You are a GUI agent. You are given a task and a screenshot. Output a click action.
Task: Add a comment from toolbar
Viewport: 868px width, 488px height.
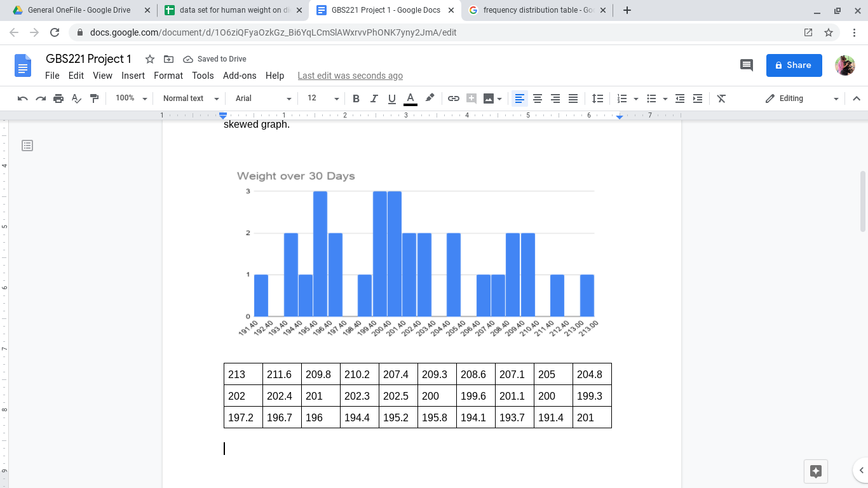[471, 98]
